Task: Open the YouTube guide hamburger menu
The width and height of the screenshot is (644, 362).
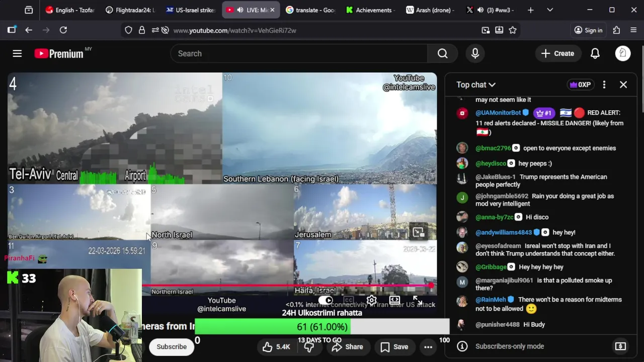Action: (x=17, y=53)
